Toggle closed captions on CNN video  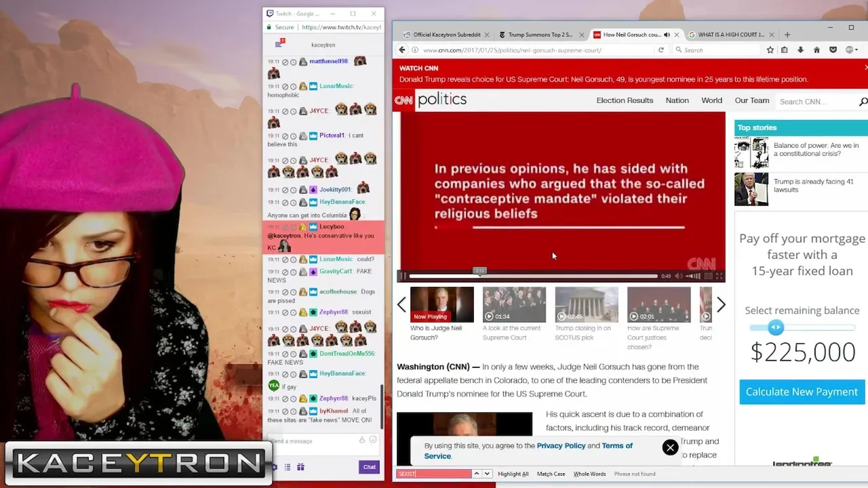[709, 276]
